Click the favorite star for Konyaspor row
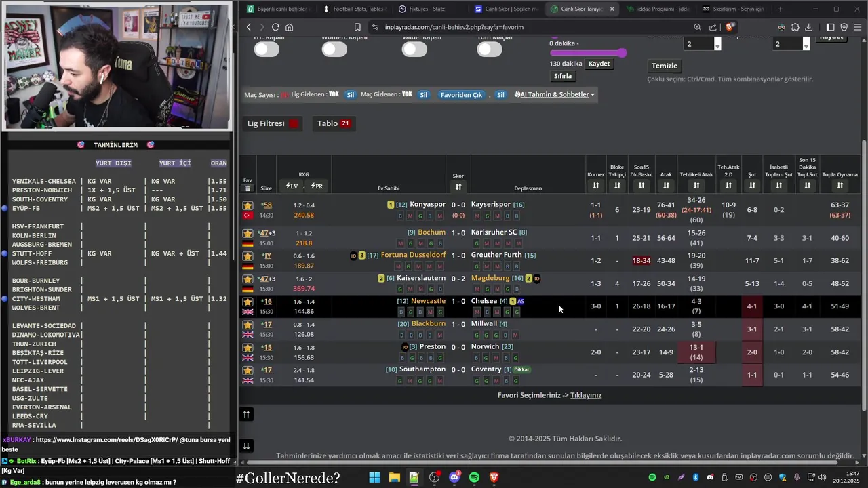The width and height of the screenshot is (868, 488). pyautogui.click(x=248, y=205)
